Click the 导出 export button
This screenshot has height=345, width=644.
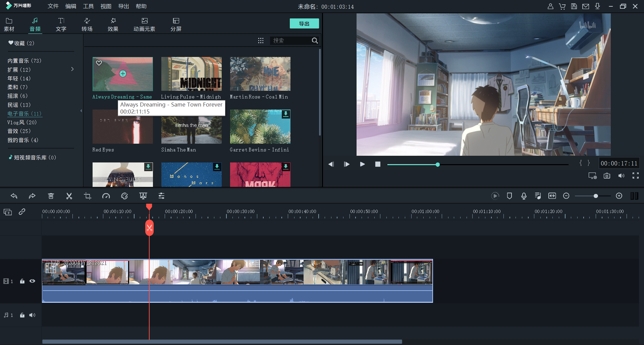[304, 23]
